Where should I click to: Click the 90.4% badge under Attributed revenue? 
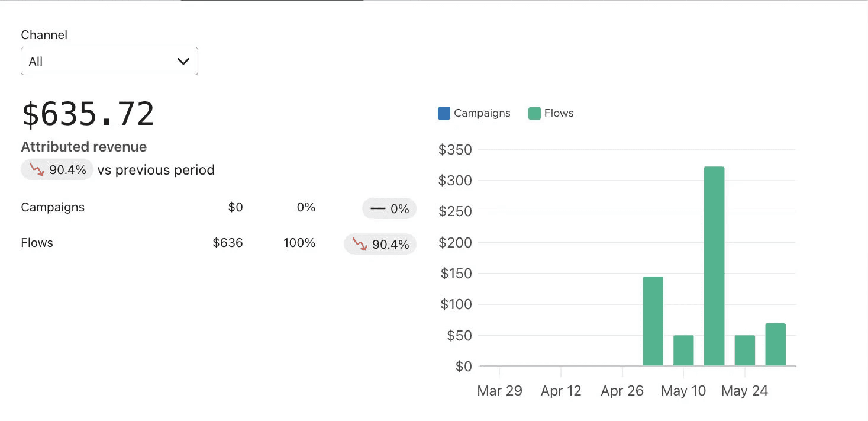pyautogui.click(x=57, y=170)
